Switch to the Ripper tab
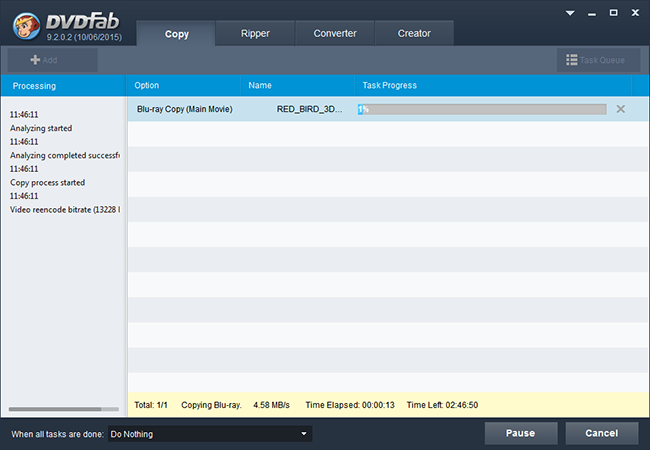This screenshot has height=450, width=650. pyautogui.click(x=255, y=33)
